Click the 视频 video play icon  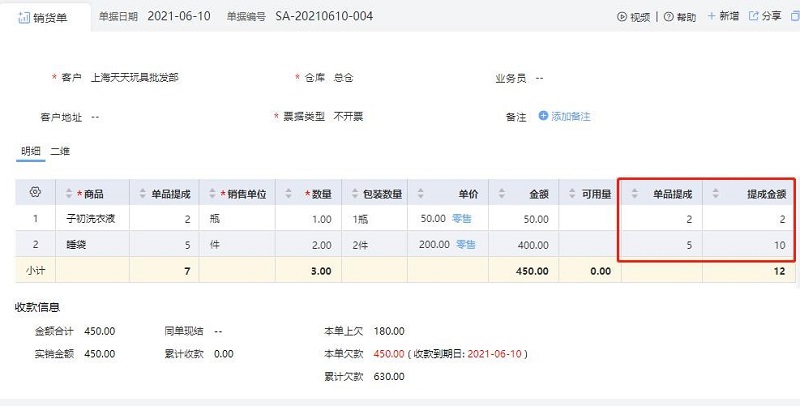(x=622, y=17)
